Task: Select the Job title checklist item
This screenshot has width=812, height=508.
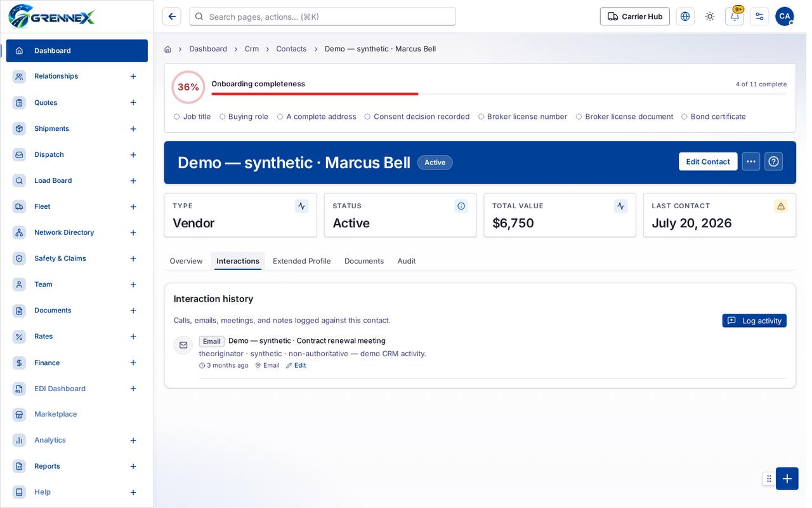Action: [192, 117]
